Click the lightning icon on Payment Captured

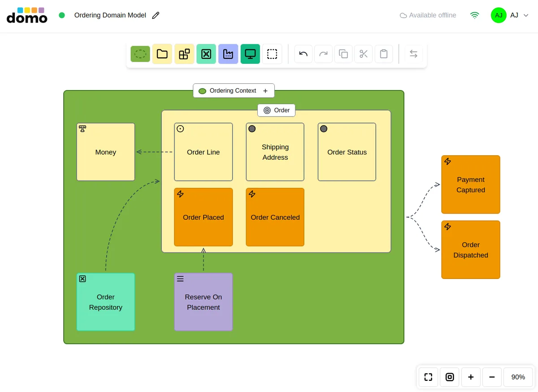[447, 161]
